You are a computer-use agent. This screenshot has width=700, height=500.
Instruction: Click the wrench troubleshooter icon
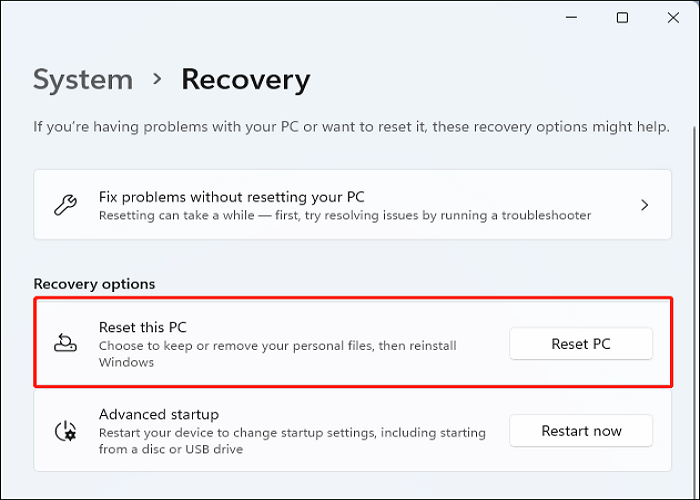[x=64, y=205]
